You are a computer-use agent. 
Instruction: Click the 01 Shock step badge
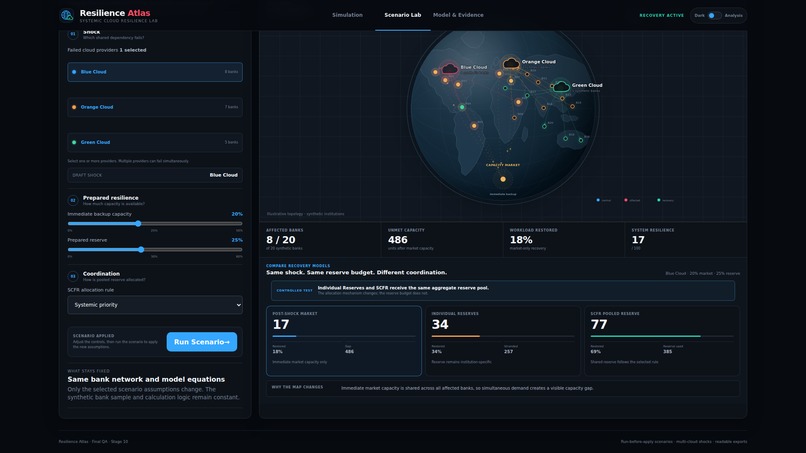[72, 34]
